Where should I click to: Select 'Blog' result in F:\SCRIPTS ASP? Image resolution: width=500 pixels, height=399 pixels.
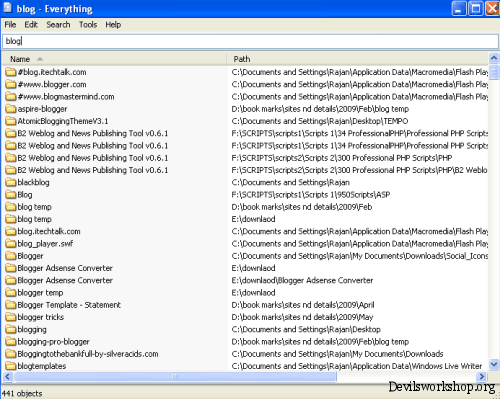[x=25, y=195]
